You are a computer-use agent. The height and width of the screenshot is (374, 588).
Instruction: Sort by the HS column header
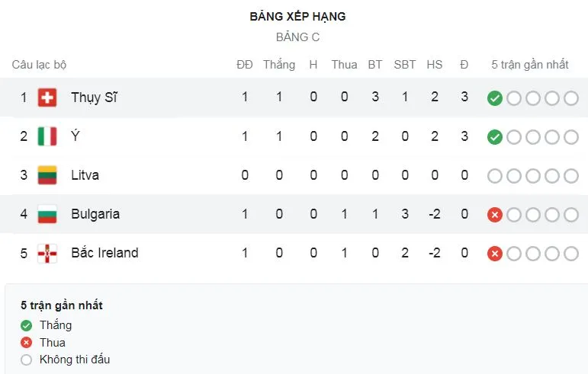pyautogui.click(x=435, y=65)
